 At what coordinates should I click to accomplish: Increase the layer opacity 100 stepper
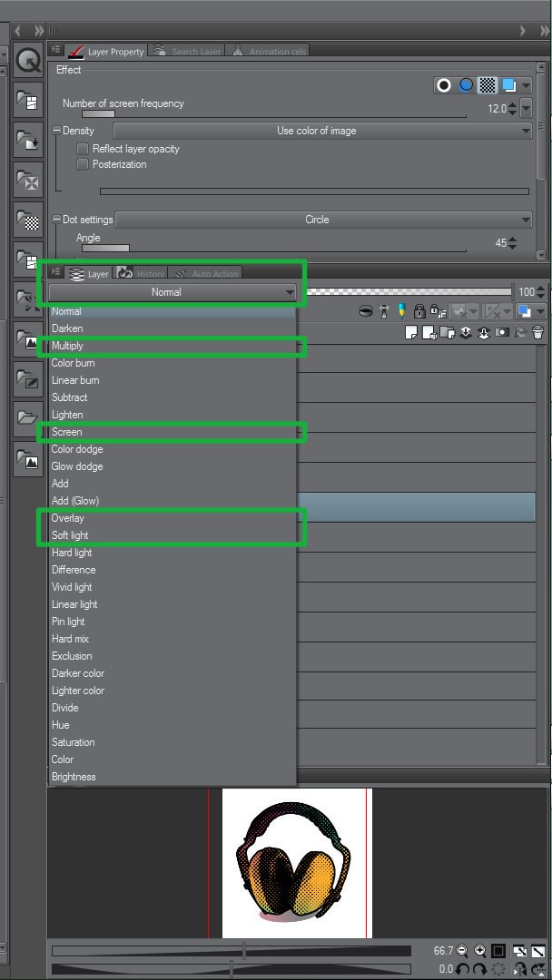coord(541,289)
